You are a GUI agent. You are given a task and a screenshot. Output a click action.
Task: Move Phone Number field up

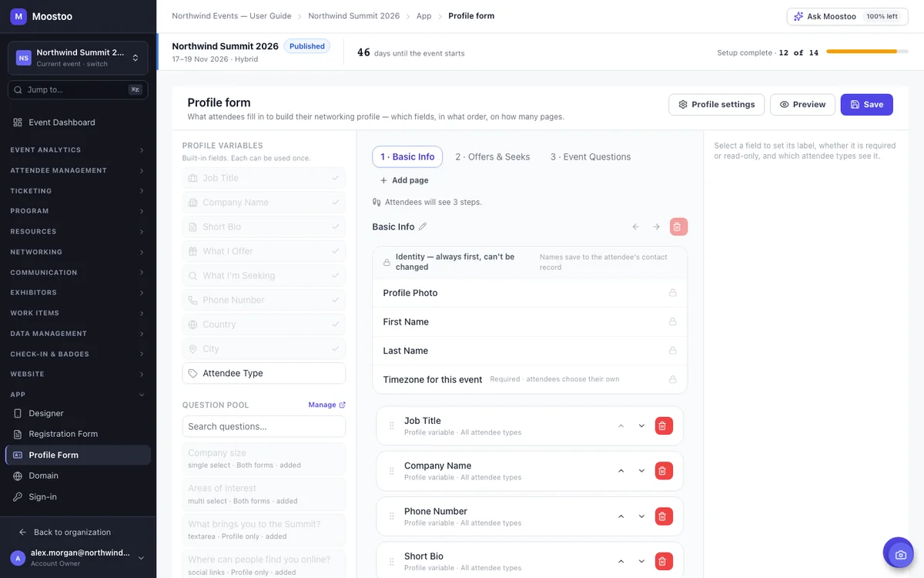621,516
